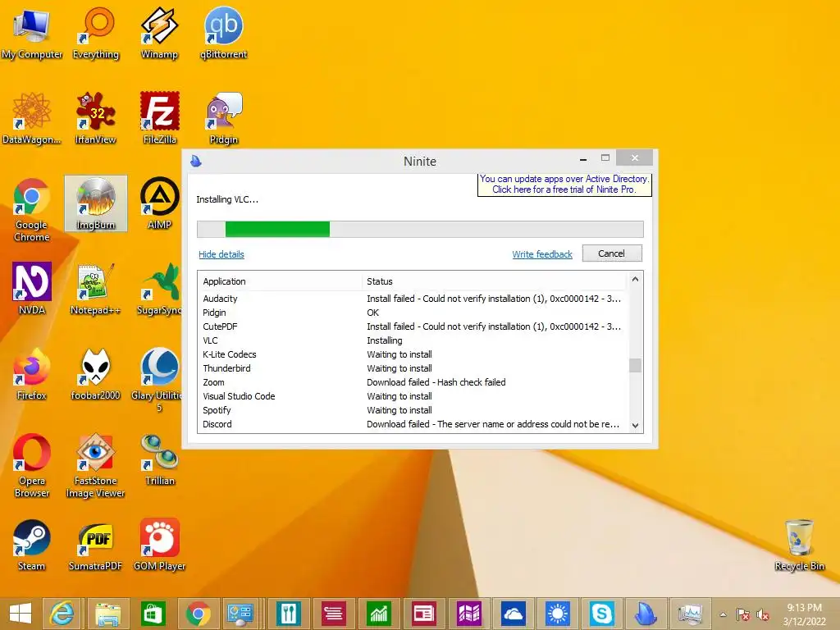
Task: Click the Ninite Pro free trial banner
Action: pyautogui.click(x=564, y=185)
